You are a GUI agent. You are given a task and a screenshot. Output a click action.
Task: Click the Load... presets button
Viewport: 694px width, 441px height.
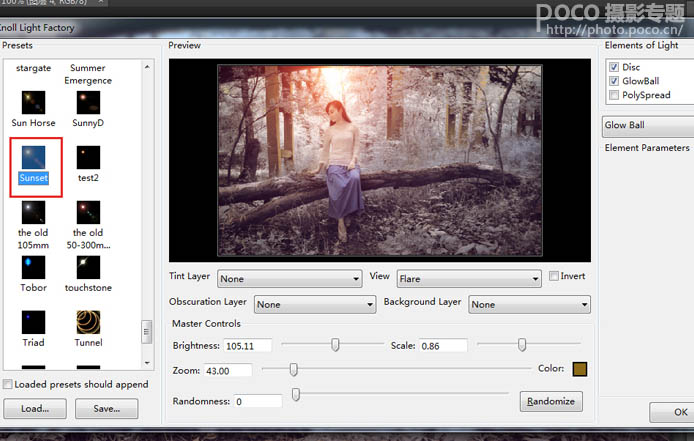click(35, 408)
